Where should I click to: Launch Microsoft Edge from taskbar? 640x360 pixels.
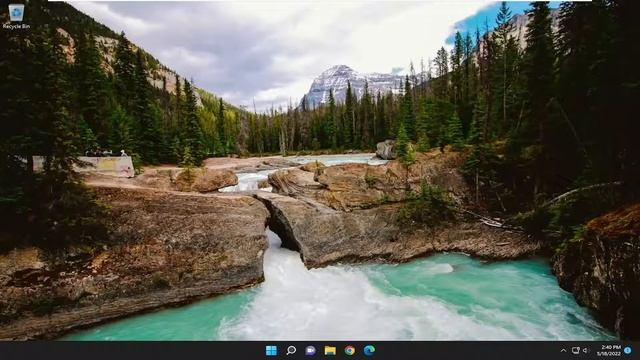[369, 350]
